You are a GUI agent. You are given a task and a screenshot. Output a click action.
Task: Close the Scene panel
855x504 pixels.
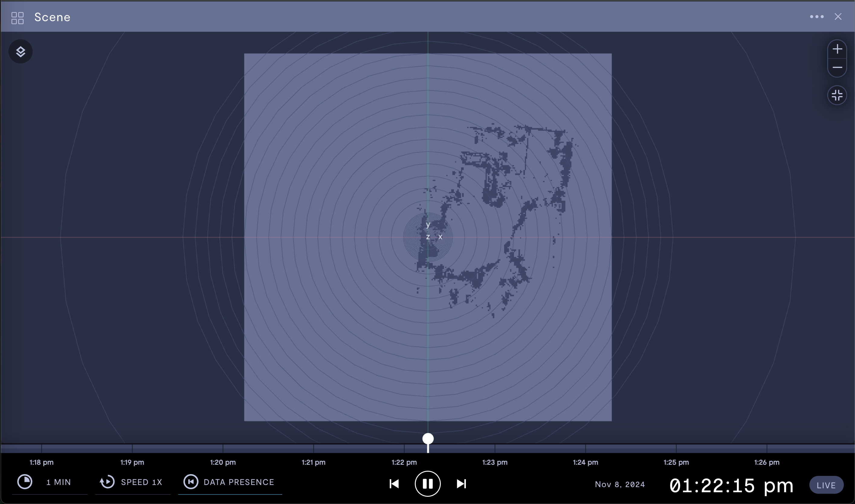[838, 17]
